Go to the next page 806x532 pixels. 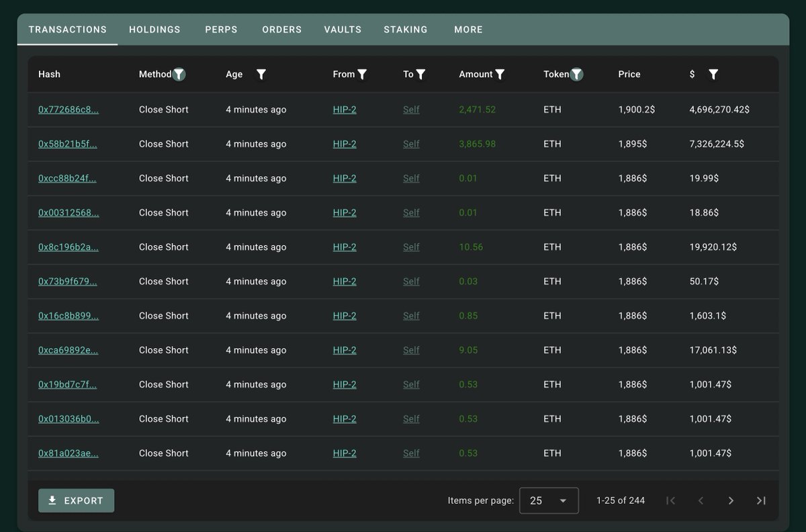click(x=731, y=500)
